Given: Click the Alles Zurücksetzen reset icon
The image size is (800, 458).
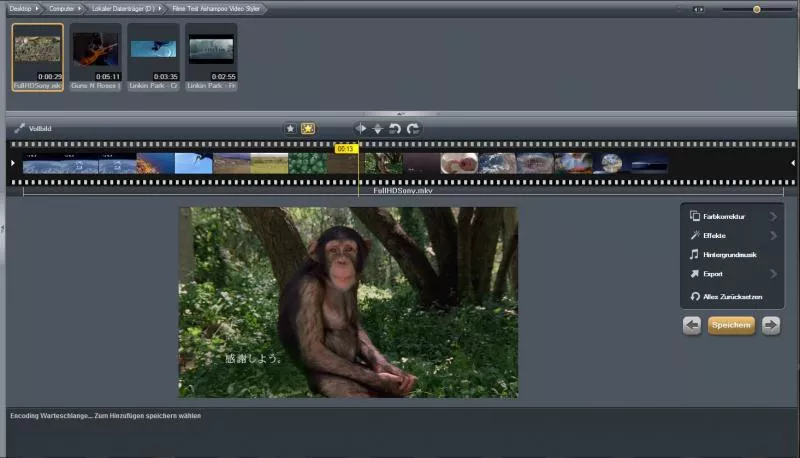Looking at the screenshot, I should (x=695, y=296).
